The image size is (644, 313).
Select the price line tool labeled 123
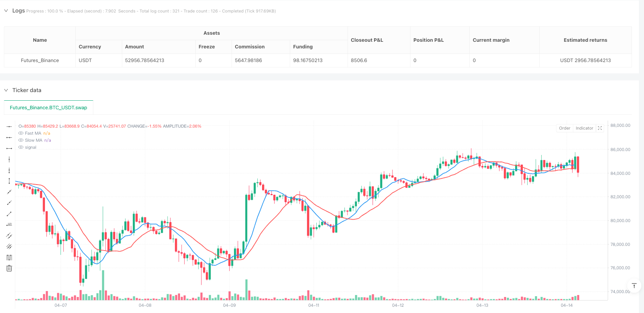9,224
